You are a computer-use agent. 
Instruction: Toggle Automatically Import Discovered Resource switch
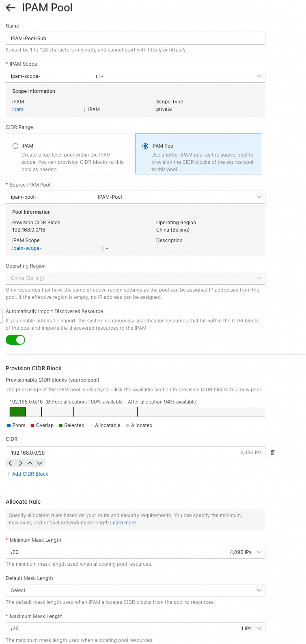coord(15,340)
